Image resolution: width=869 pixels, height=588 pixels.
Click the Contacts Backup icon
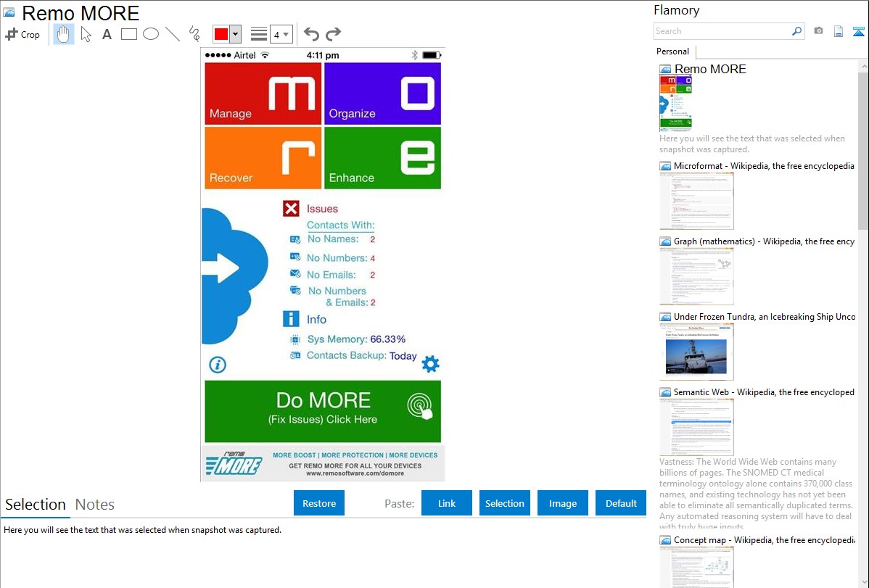point(295,355)
